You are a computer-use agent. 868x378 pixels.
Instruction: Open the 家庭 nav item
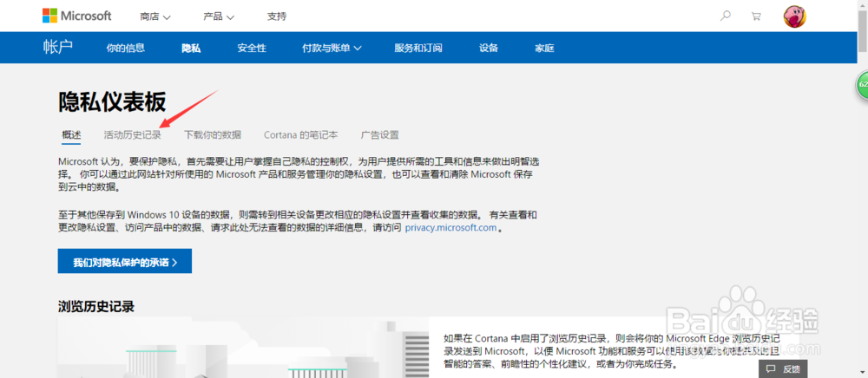[544, 48]
